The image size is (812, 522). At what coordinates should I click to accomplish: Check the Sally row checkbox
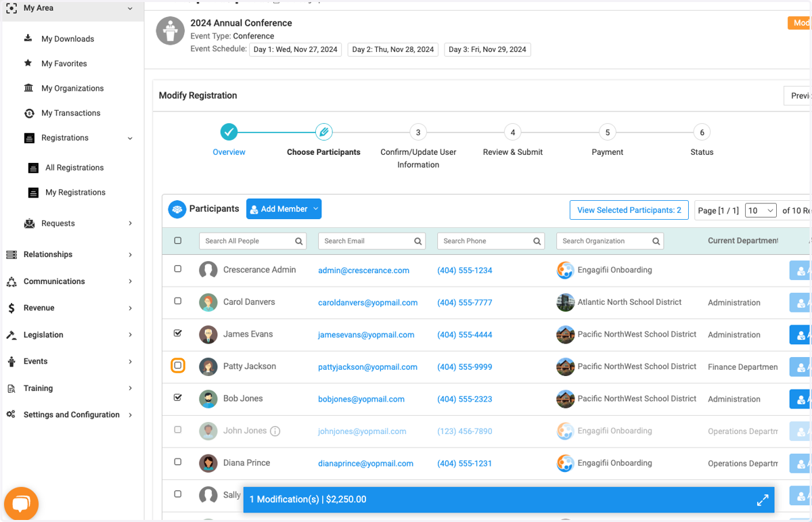(178, 494)
